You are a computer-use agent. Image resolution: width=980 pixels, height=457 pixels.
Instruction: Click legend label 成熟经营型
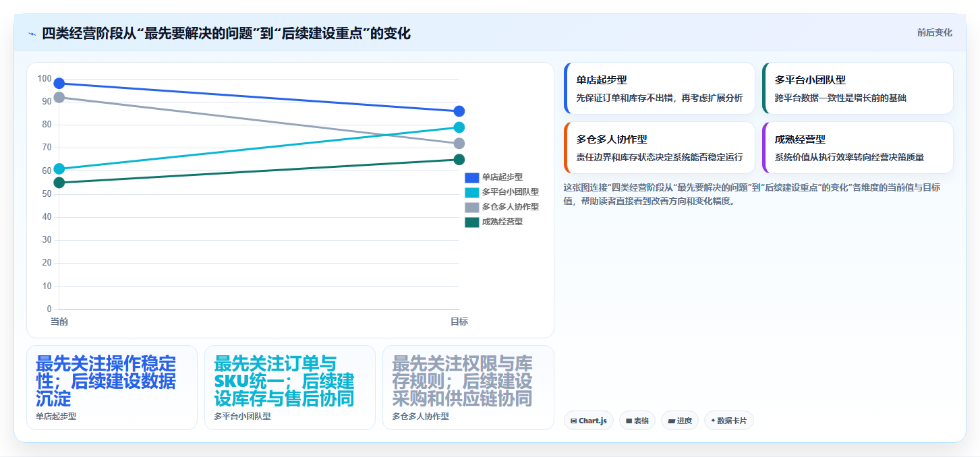(x=502, y=222)
